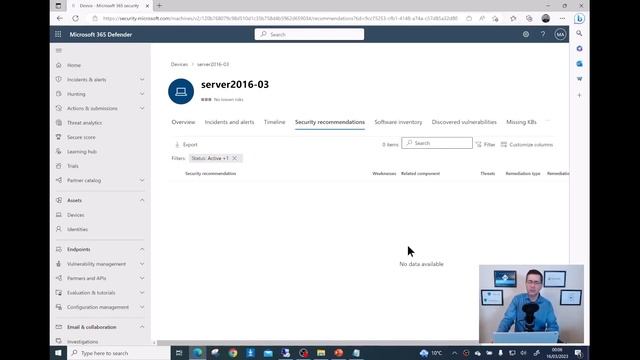This screenshot has height=360, width=640.
Task: Expand the Actions & submissions chevron
Action: click(x=142, y=108)
